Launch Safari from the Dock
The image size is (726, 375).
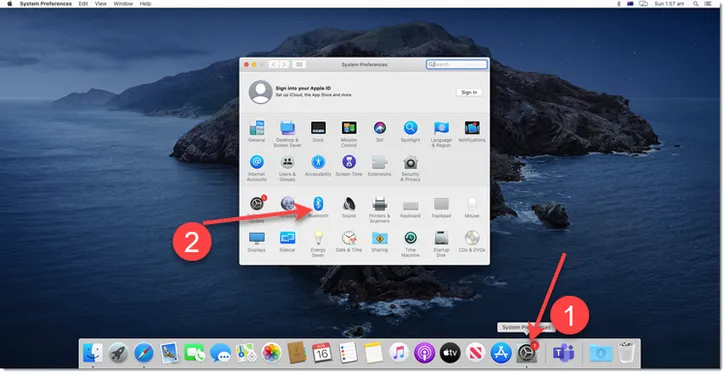point(144,353)
